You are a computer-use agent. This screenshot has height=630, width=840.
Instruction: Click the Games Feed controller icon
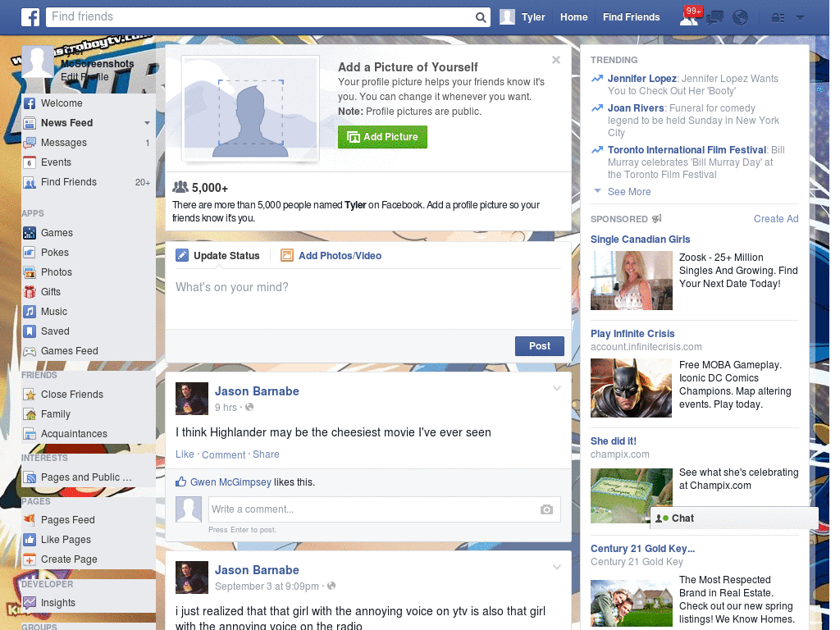pos(30,351)
